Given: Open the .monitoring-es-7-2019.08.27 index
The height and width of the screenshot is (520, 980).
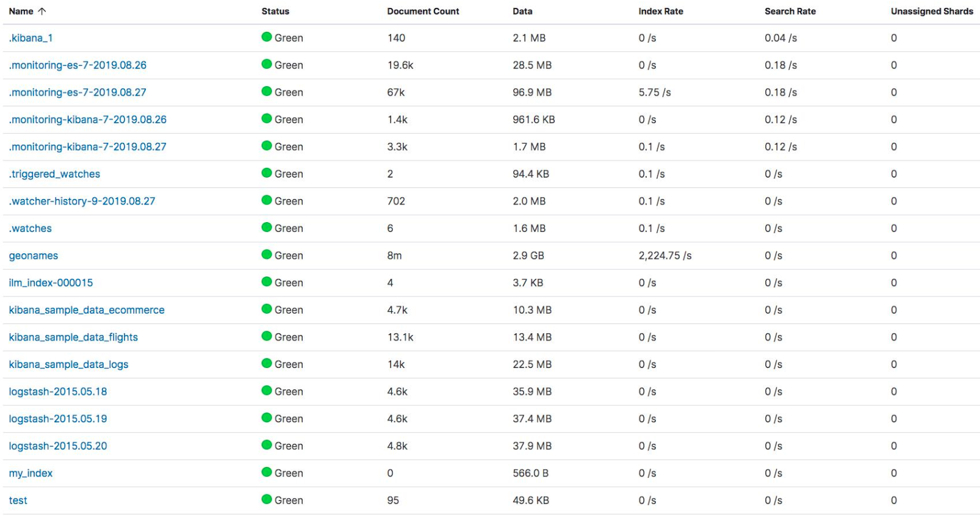Looking at the screenshot, I should tap(77, 92).
